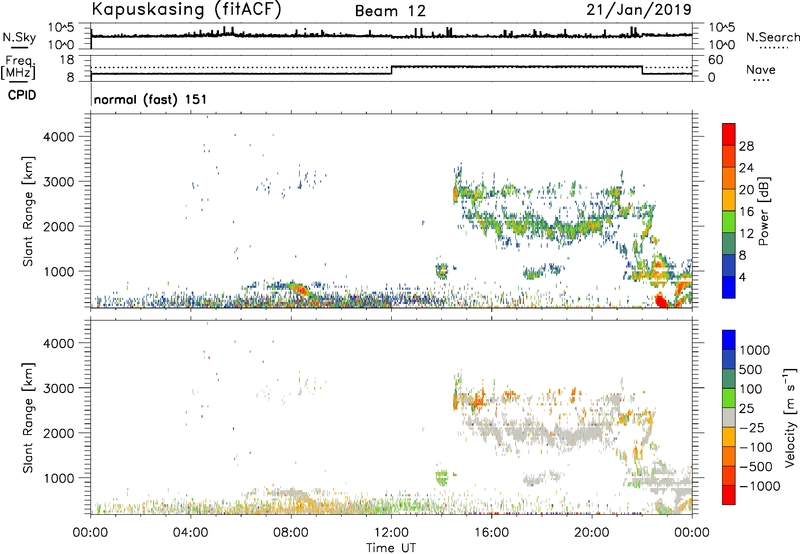Click the '-100' label on Velocity colorbar

point(756,447)
